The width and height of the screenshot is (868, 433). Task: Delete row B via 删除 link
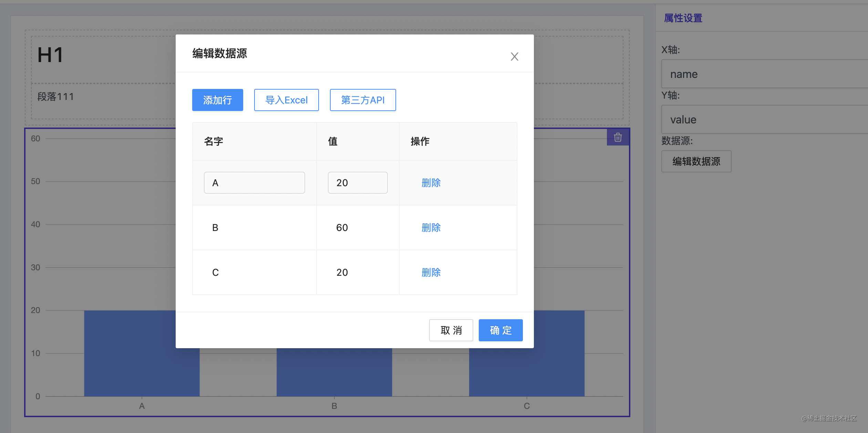coord(431,228)
